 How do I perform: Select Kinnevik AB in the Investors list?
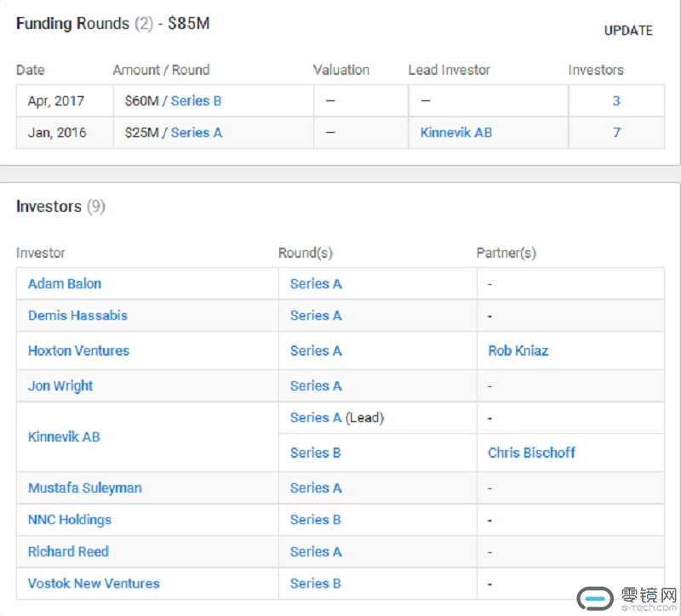click(64, 436)
